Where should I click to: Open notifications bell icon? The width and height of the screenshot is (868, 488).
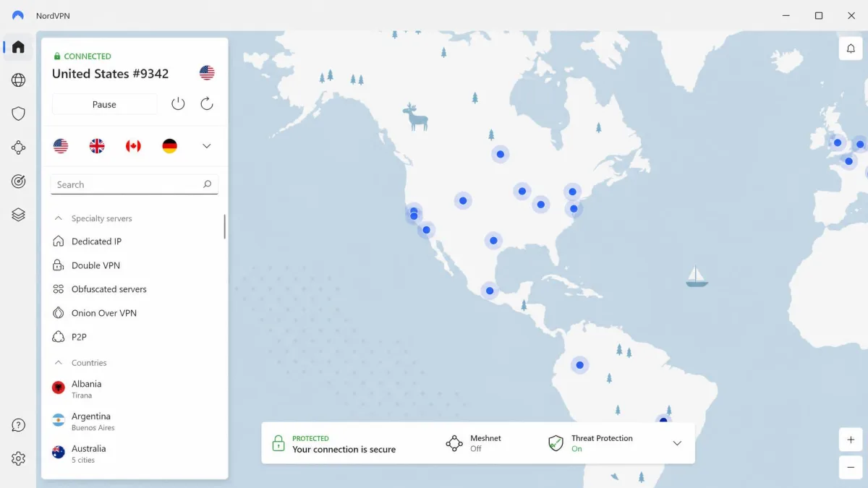[x=851, y=48]
